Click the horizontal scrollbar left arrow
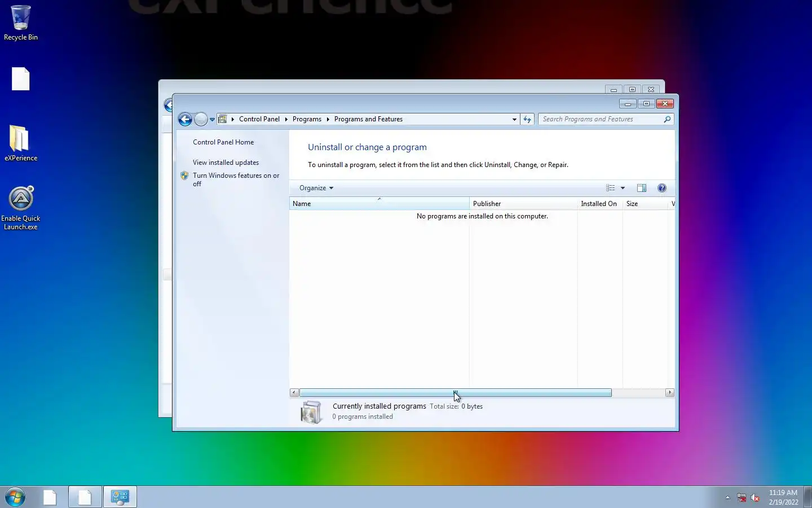Image resolution: width=812 pixels, height=508 pixels. (294, 392)
